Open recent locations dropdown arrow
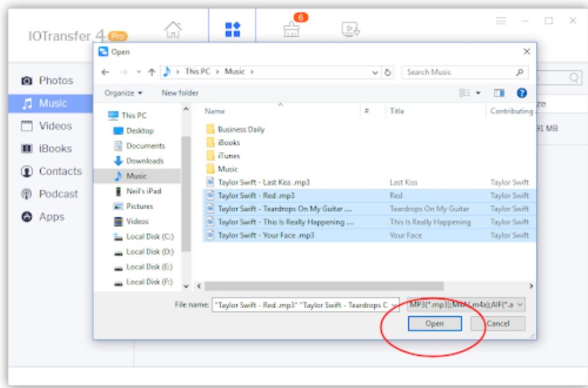Screen dimensions: 588x388 (x=139, y=72)
